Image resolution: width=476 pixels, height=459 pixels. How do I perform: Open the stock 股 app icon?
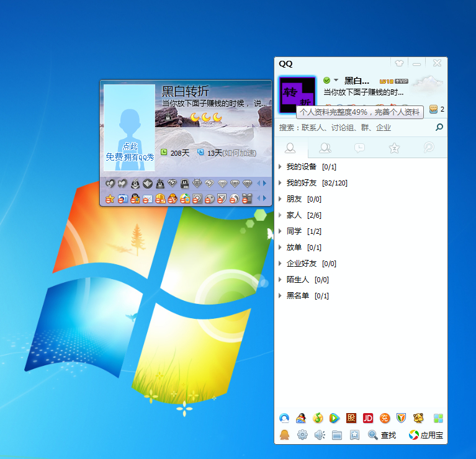click(351, 418)
